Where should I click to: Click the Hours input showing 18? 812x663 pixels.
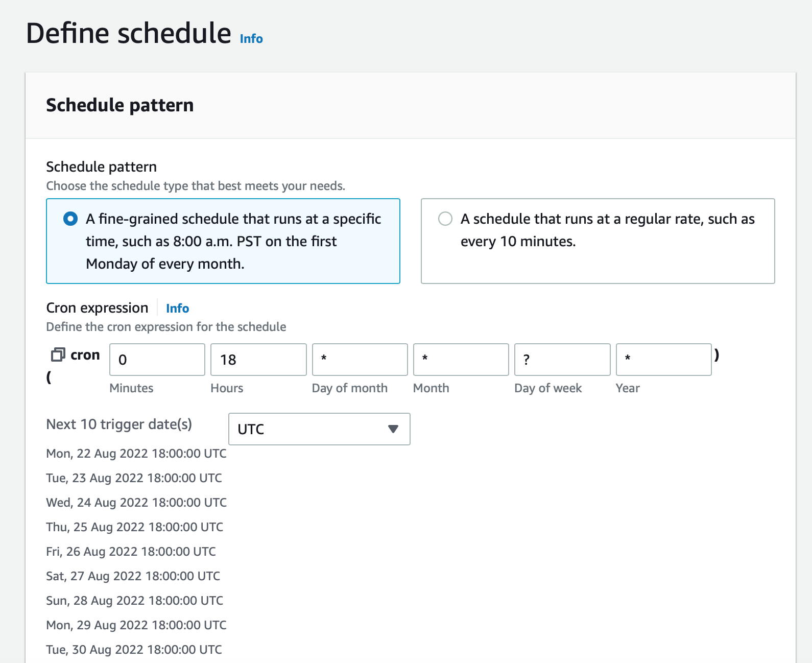click(x=258, y=360)
